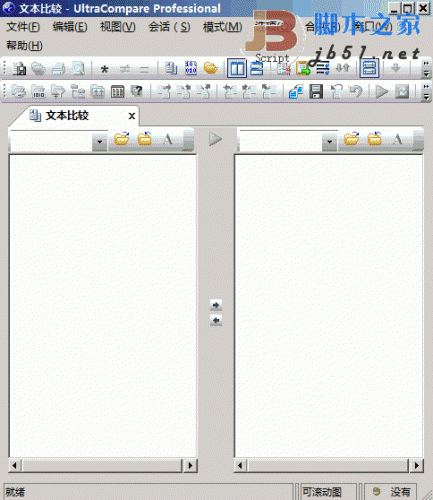433x500 pixels.
Task: Click the merge-to-left arrow between panes
Action: click(216, 321)
